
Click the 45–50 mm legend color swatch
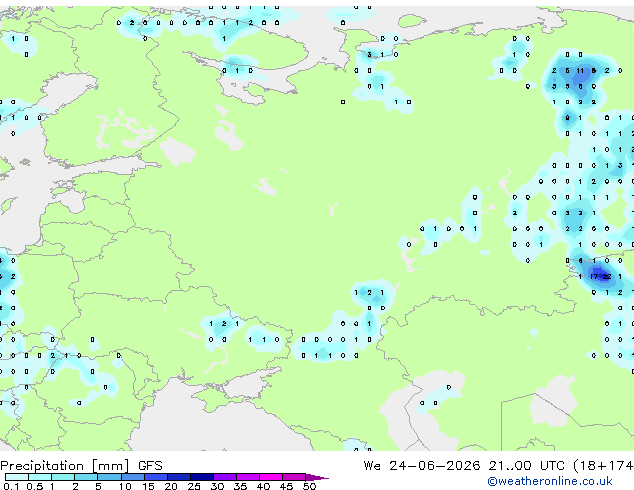tap(294, 477)
